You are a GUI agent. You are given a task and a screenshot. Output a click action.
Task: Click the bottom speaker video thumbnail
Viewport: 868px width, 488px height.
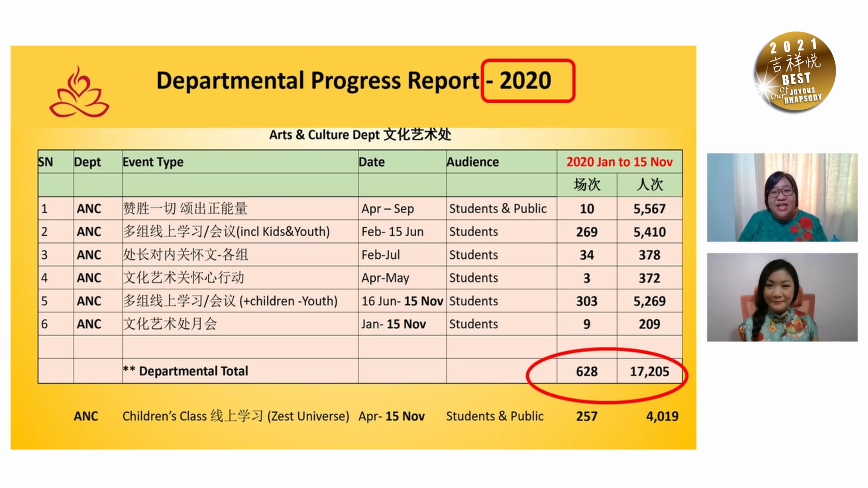coord(782,297)
